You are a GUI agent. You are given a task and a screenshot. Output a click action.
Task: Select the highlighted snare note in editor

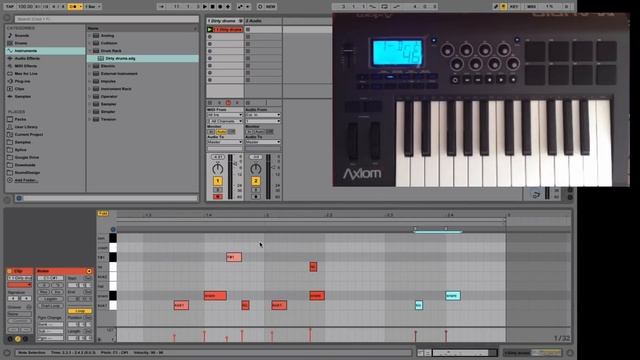453,296
